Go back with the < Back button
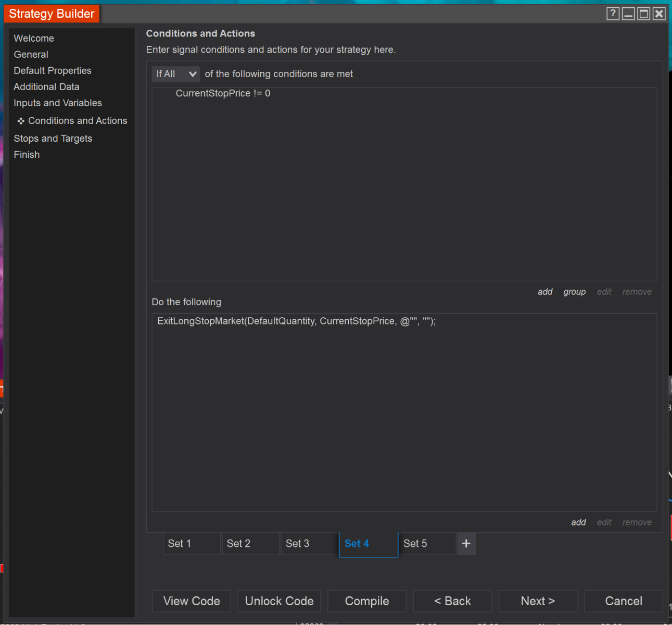This screenshot has height=625, width=672. (452, 601)
